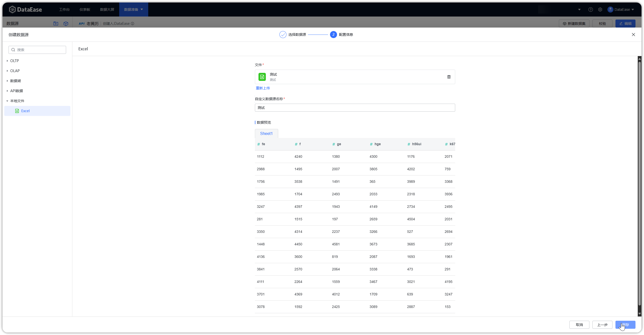Switch to the Sheet1 preview tab
Viewport: 644px width, 335px height.
coord(266,133)
